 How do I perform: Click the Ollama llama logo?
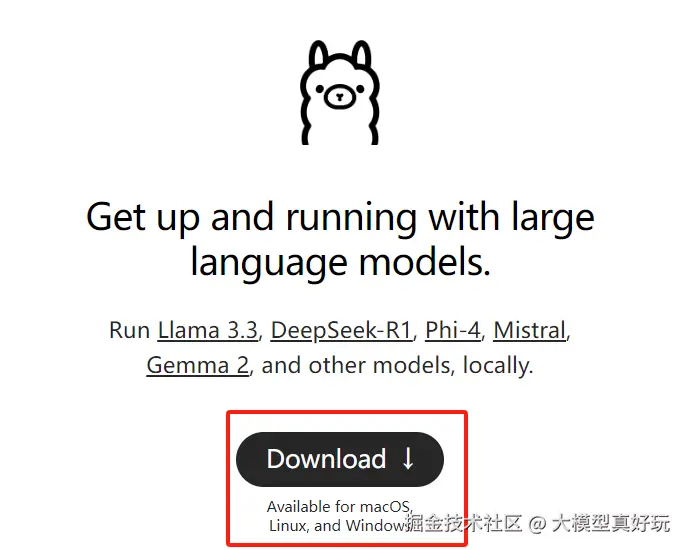[340, 92]
